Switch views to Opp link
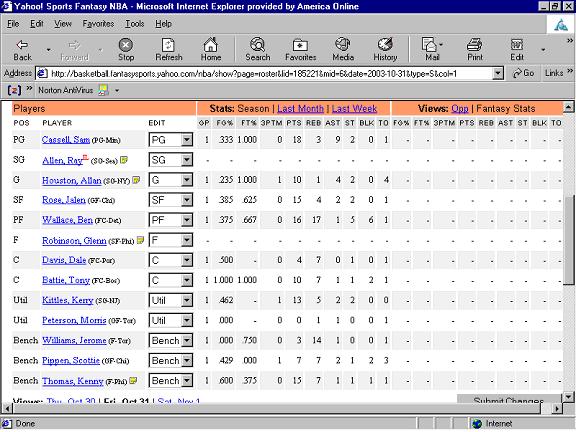The width and height of the screenshot is (576, 432). (x=460, y=109)
